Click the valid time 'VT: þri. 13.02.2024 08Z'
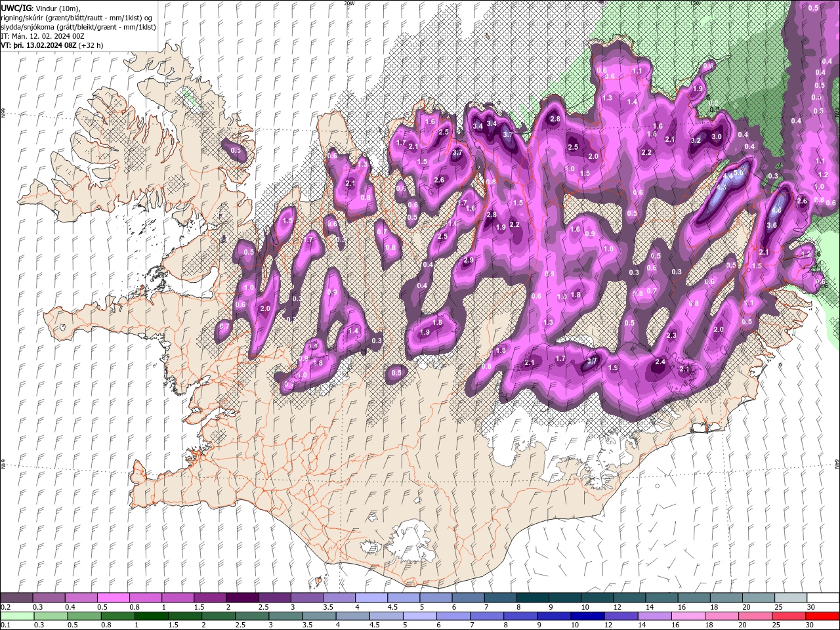The width and height of the screenshot is (840, 630). click(38, 45)
